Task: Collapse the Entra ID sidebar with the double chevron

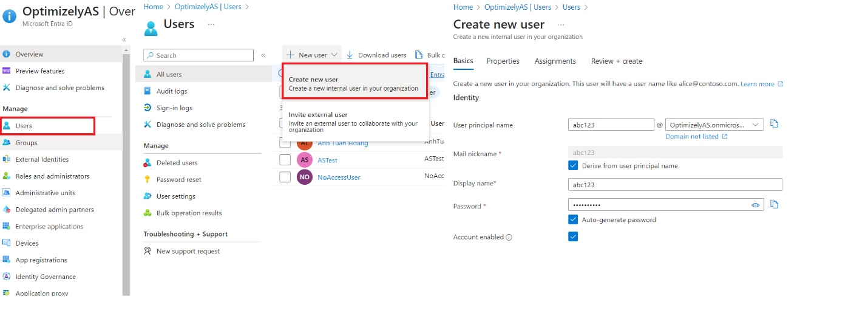Action: pyautogui.click(x=124, y=40)
